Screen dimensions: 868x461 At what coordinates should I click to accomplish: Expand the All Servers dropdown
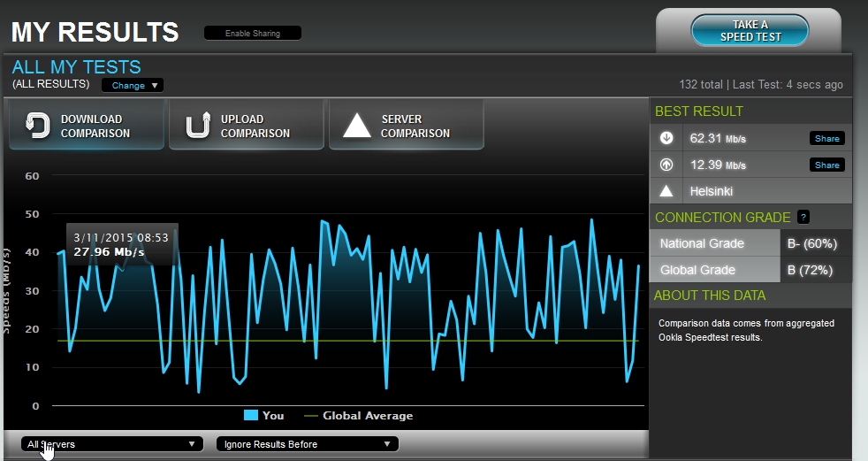click(110, 444)
